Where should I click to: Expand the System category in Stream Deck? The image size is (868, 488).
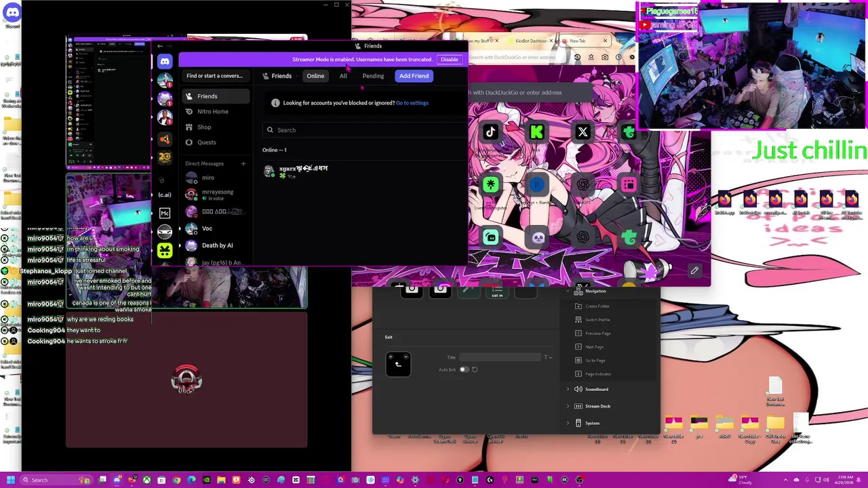(568, 423)
